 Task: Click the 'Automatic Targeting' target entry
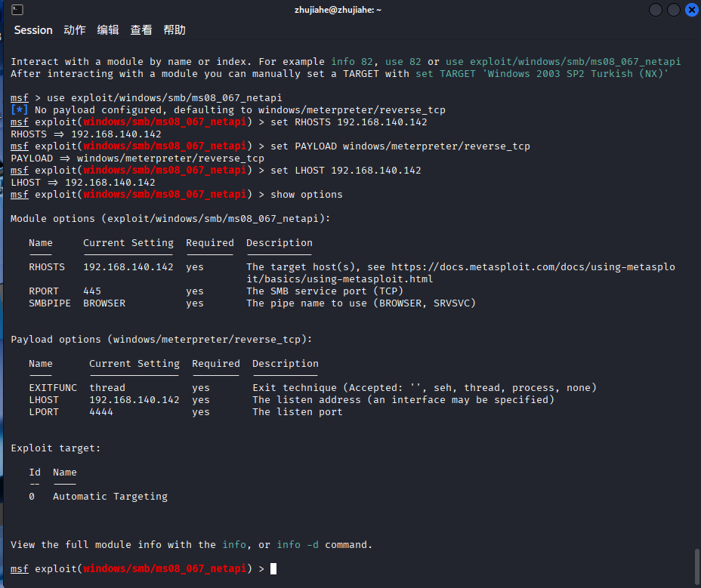(x=110, y=497)
